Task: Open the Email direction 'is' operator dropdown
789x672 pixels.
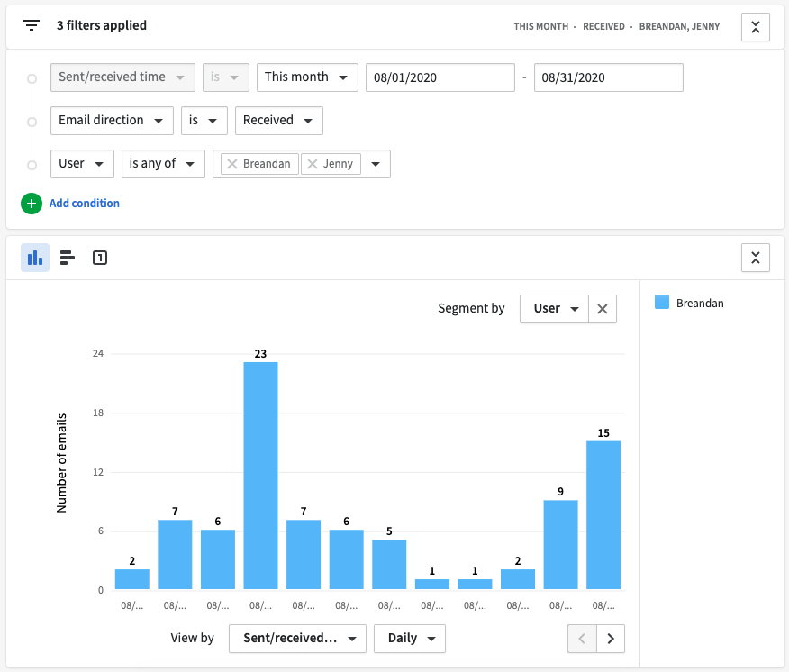Action: 204,121
